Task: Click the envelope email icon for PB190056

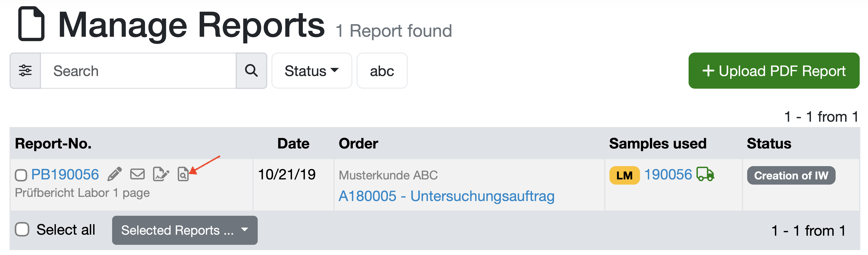Action: [x=137, y=174]
